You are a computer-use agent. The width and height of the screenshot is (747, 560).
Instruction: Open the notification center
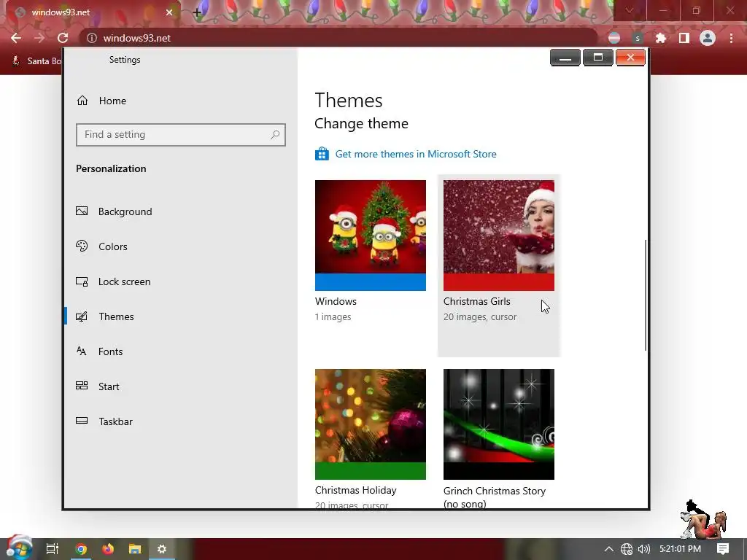click(x=723, y=549)
